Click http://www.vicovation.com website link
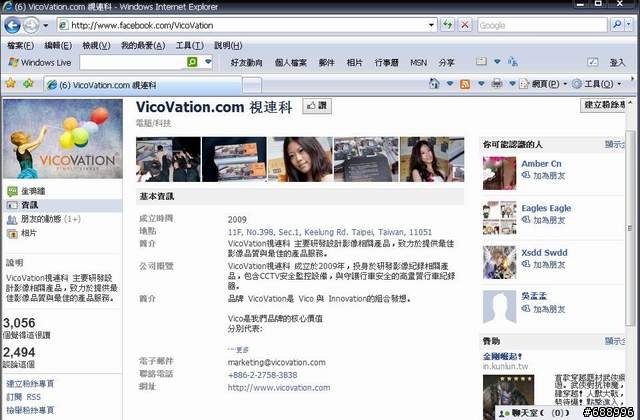Image resolution: width=640 pixels, height=420 pixels. [x=279, y=387]
